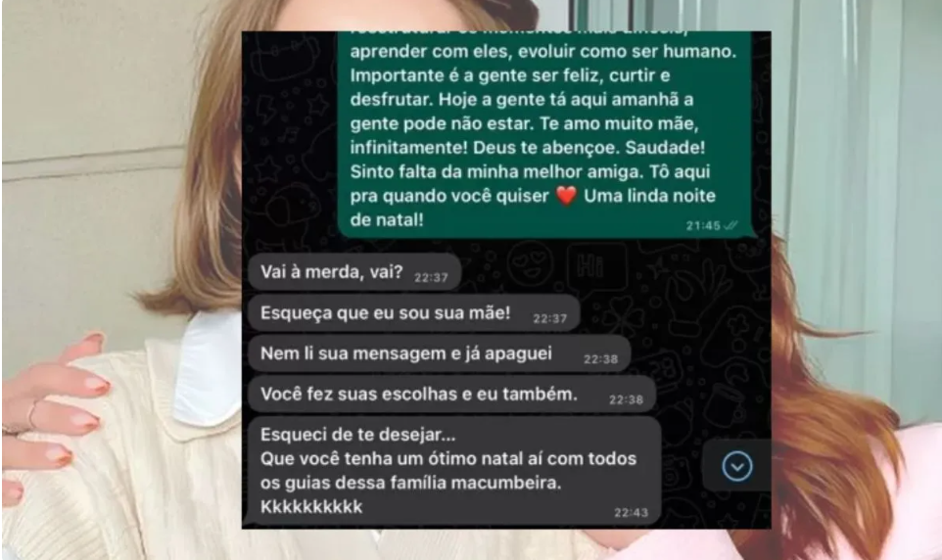Image resolution: width=942 pixels, height=560 pixels.
Task: Select the 'Vai à merda, vai?' message
Action: tap(354, 272)
